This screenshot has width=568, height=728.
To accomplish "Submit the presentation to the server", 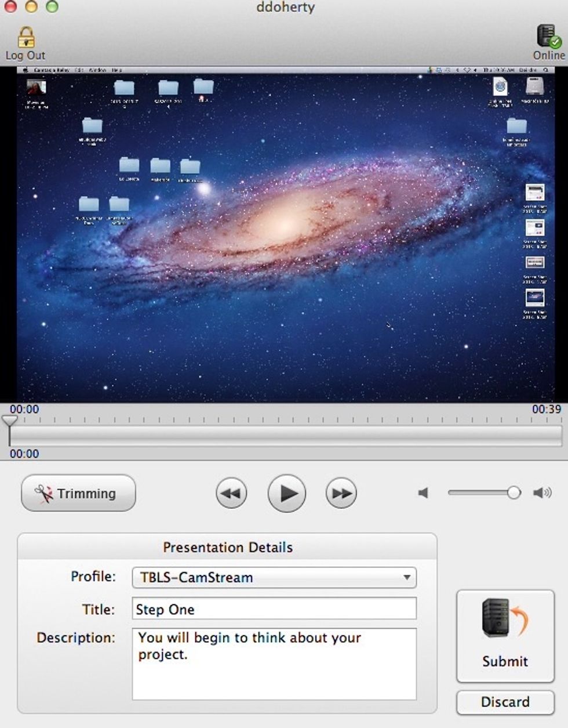I will (505, 636).
